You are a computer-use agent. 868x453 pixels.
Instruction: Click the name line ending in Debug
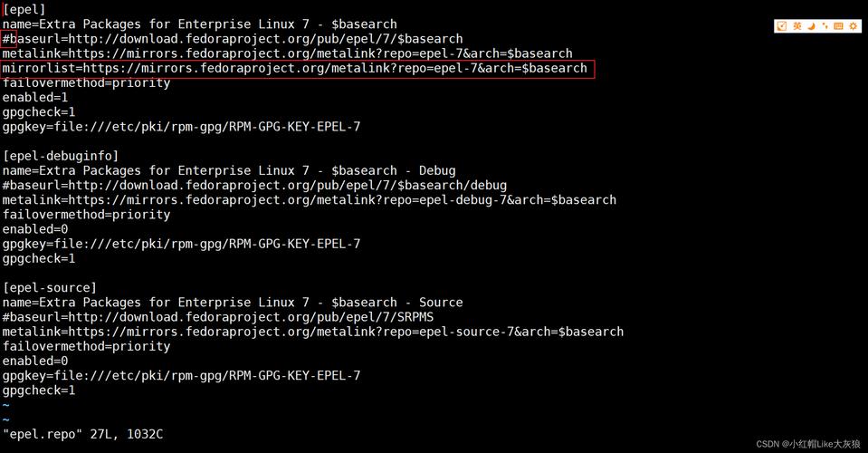coord(229,170)
